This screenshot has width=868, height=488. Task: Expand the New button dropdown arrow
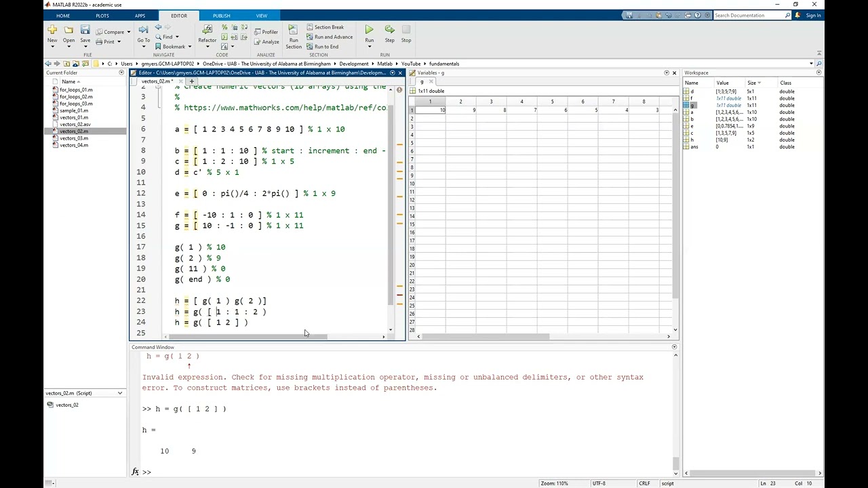(52, 46)
